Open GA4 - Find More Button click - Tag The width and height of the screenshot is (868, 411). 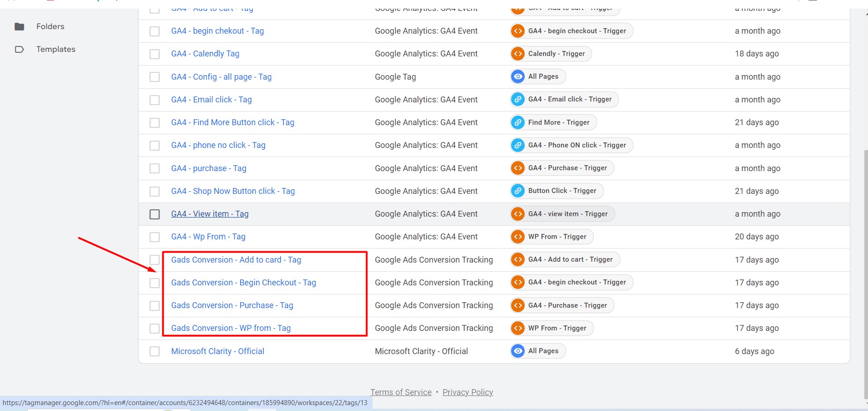pos(233,122)
